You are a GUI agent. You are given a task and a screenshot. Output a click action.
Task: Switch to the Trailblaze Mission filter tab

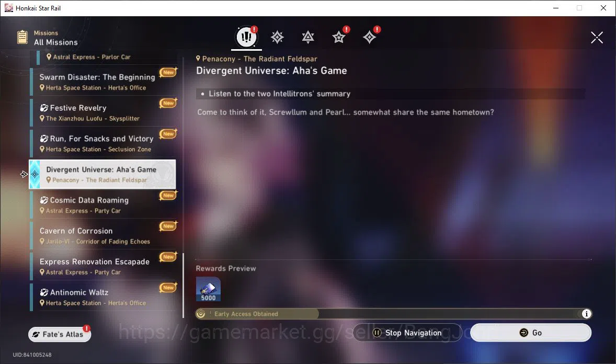[x=277, y=37]
